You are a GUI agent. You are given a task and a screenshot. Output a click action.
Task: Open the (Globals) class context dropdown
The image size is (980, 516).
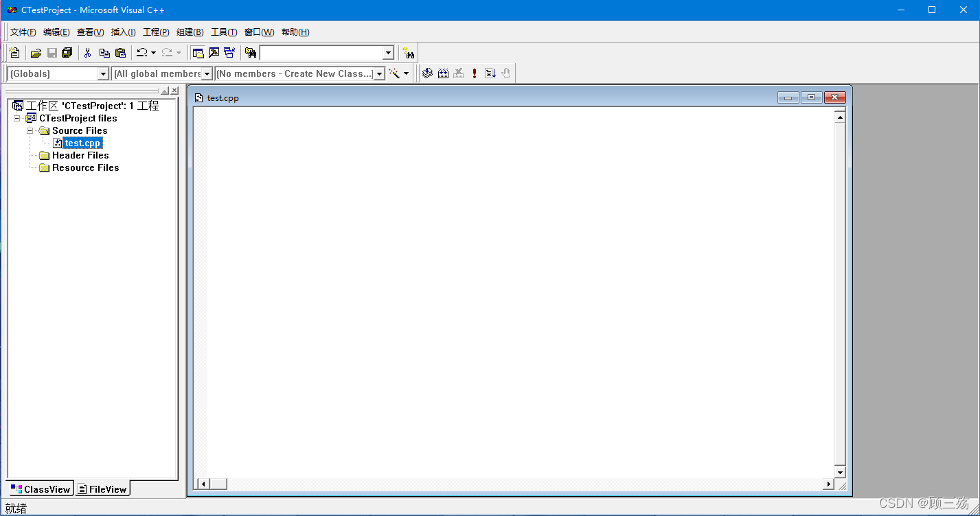(x=102, y=73)
